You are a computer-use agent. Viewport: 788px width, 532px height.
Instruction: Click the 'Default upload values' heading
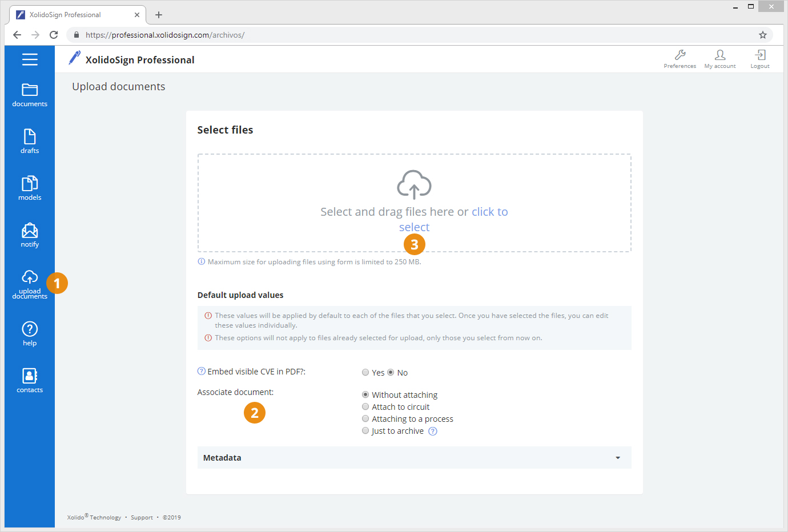tap(240, 295)
